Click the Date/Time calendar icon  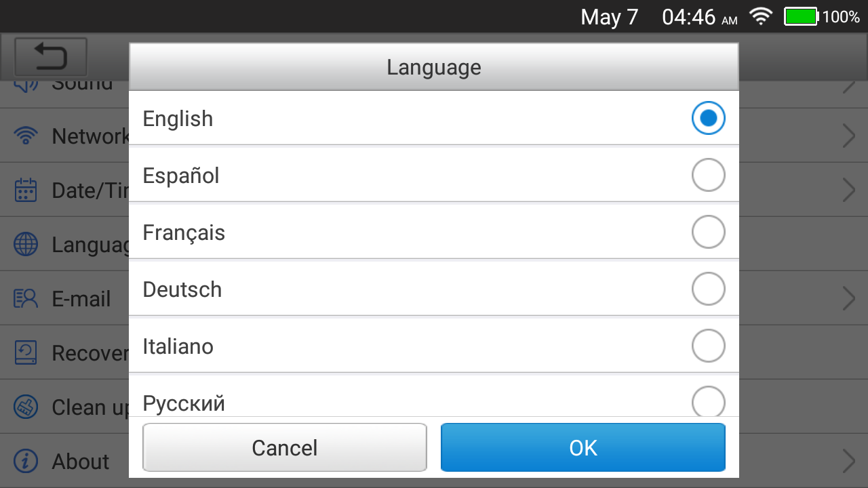click(x=26, y=190)
